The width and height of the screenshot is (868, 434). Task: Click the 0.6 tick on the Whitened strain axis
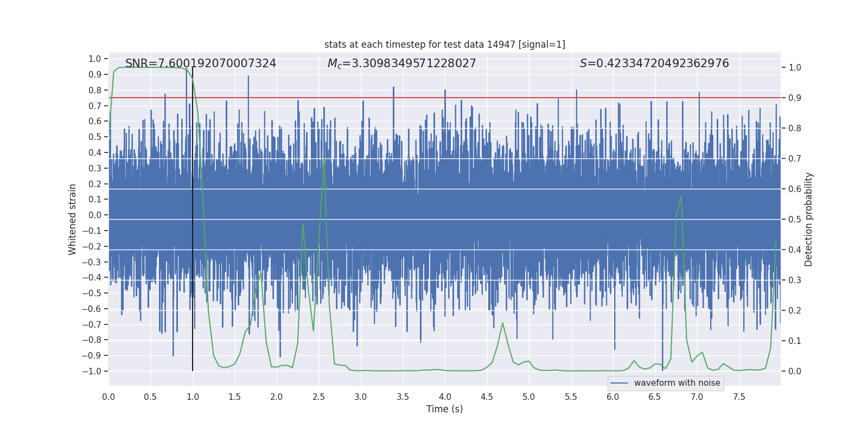[x=95, y=121]
